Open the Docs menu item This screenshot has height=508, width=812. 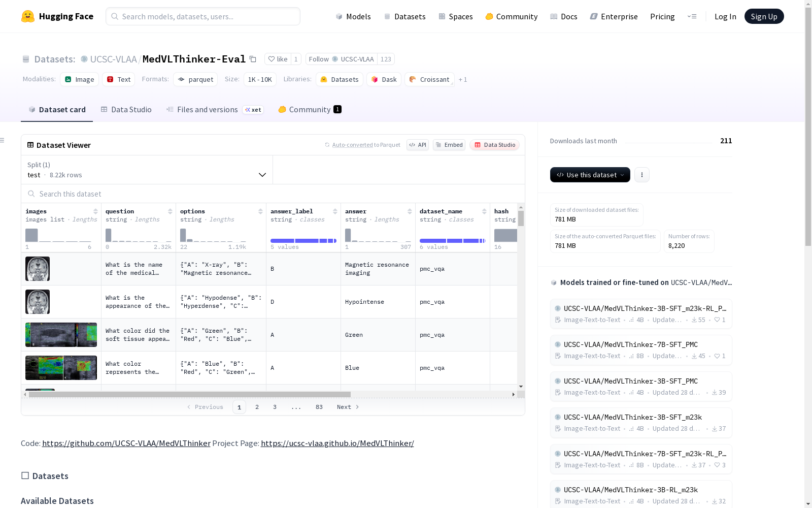coord(564,16)
